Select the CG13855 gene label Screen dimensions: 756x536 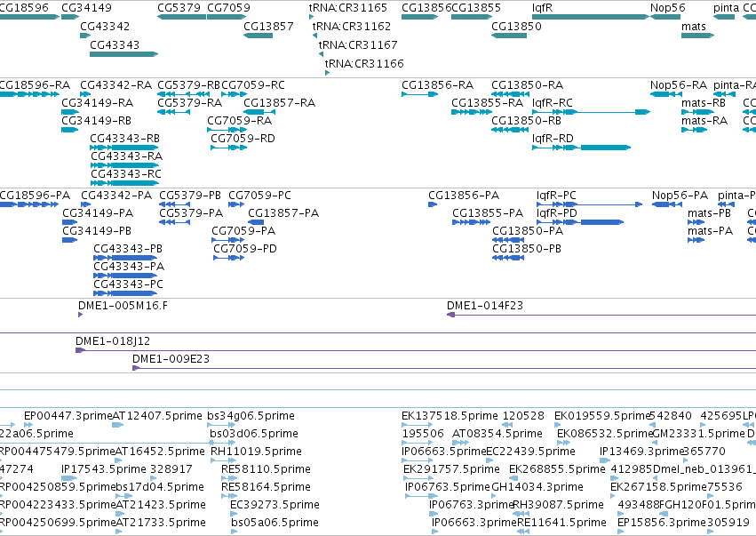coord(476,8)
